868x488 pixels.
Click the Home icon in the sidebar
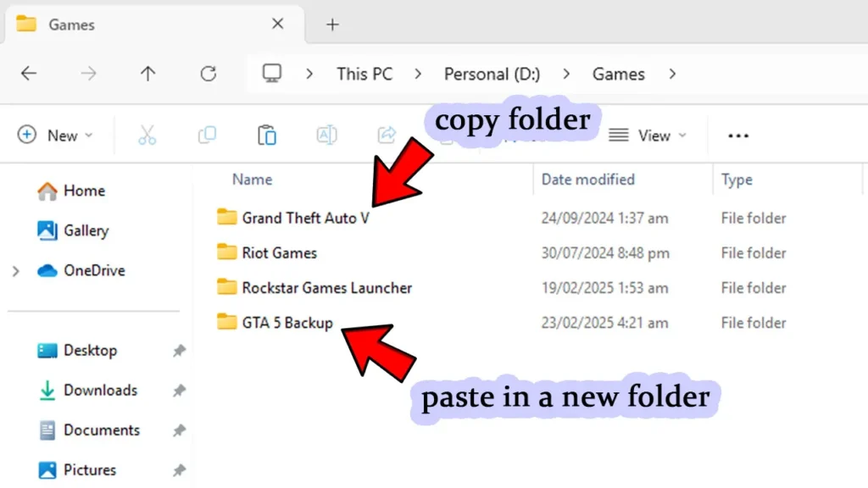46,191
